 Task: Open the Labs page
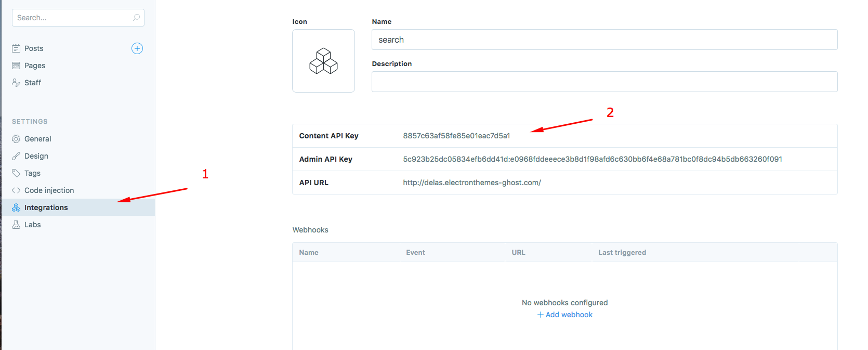33,225
